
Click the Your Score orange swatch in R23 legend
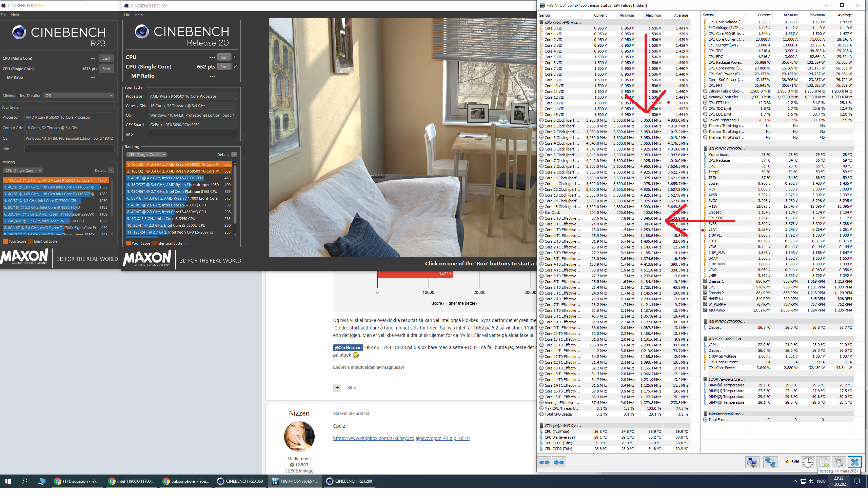tap(5, 241)
